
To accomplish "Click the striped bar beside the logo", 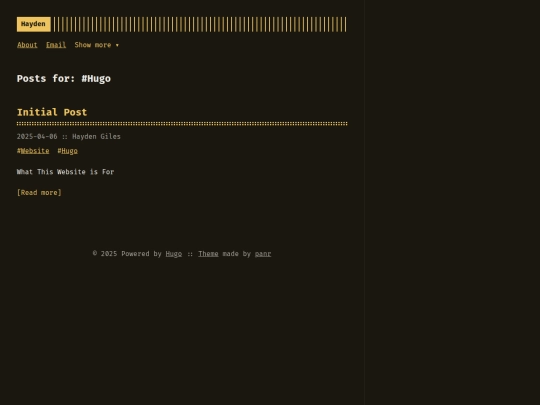I will (200, 24).
